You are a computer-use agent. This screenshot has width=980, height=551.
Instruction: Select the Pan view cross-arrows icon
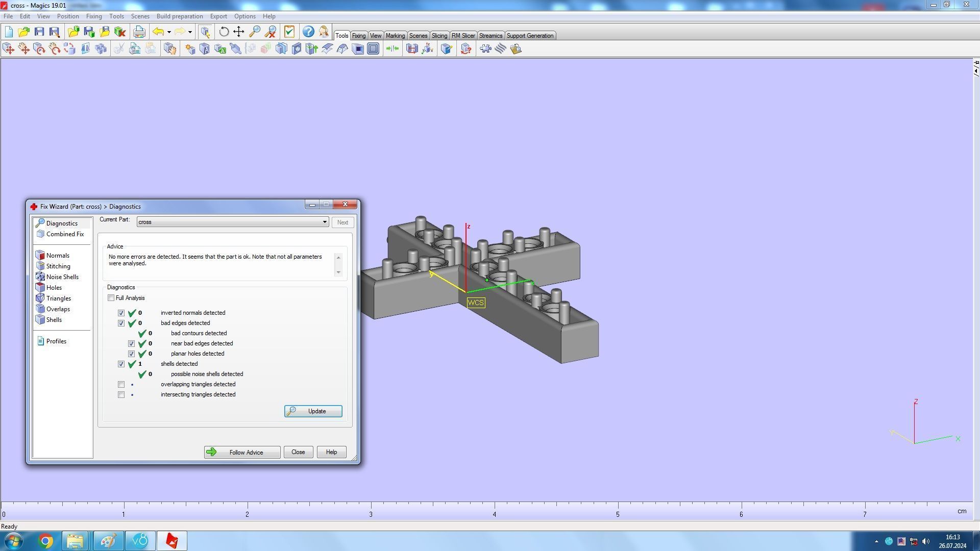238,32
